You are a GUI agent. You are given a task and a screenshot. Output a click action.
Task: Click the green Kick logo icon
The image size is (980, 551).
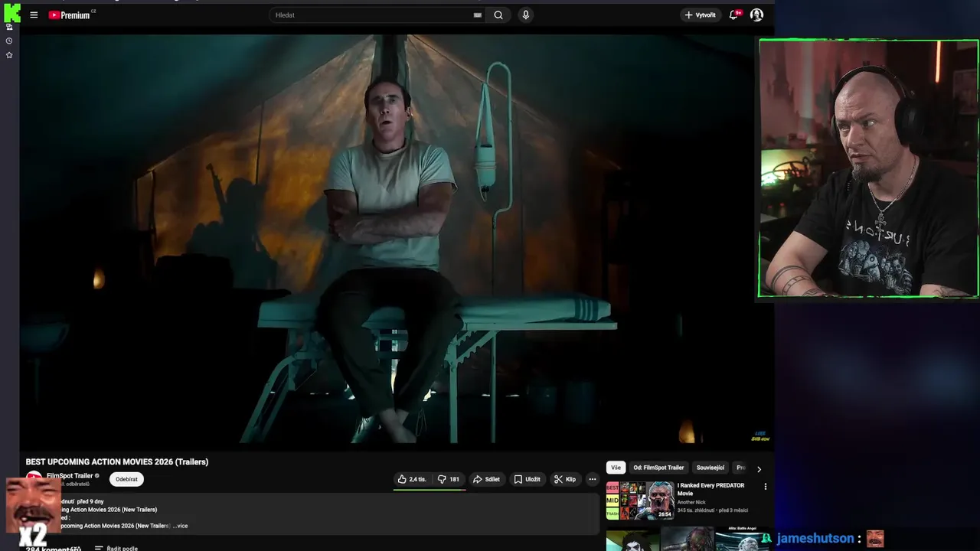point(11,12)
